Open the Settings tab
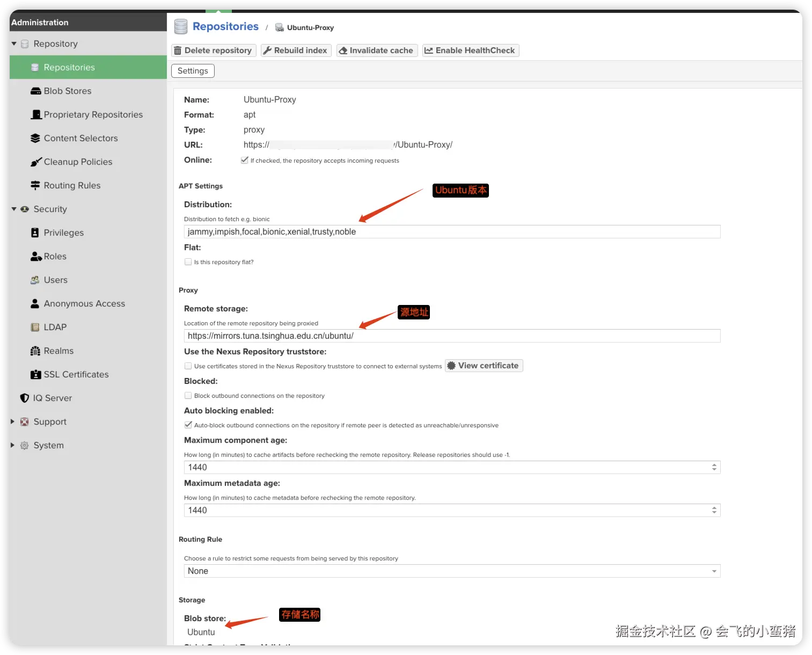 click(x=193, y=71)
